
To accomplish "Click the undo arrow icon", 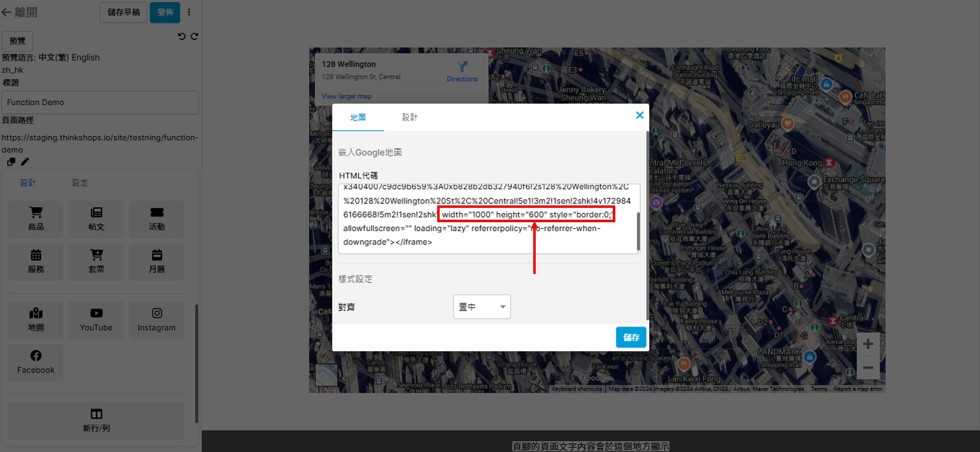I will (x=181, y=37).
